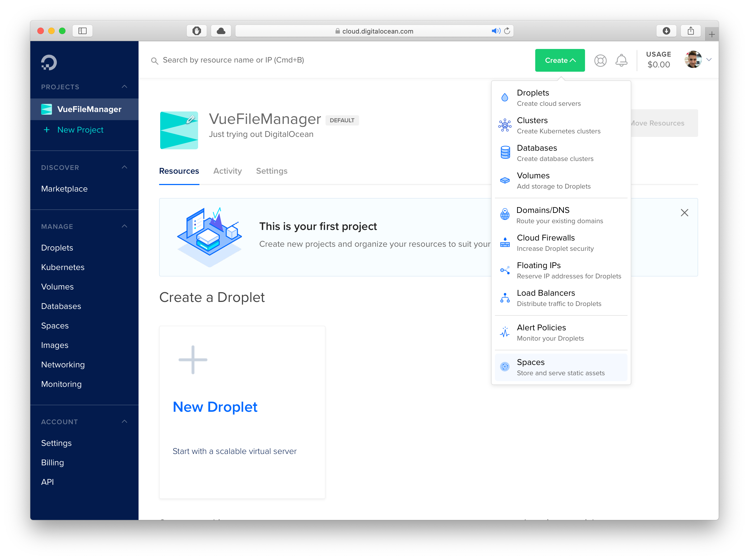Image resolution: width=749 pixels, height=560 pixels.
Task: Switch to the Activity tab
Action: tap(227, 171)
